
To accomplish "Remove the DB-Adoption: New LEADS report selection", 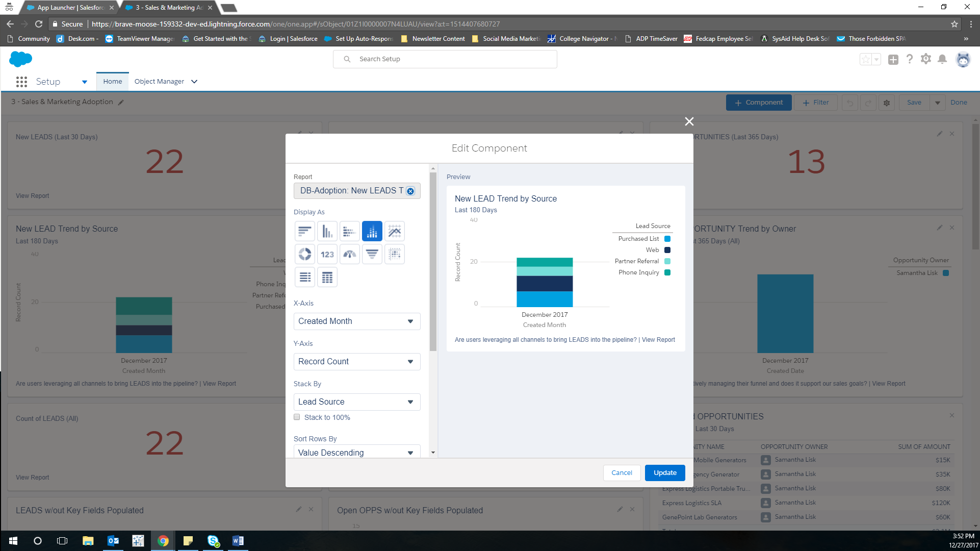I will pyautogui.click(x=410, y=191).
